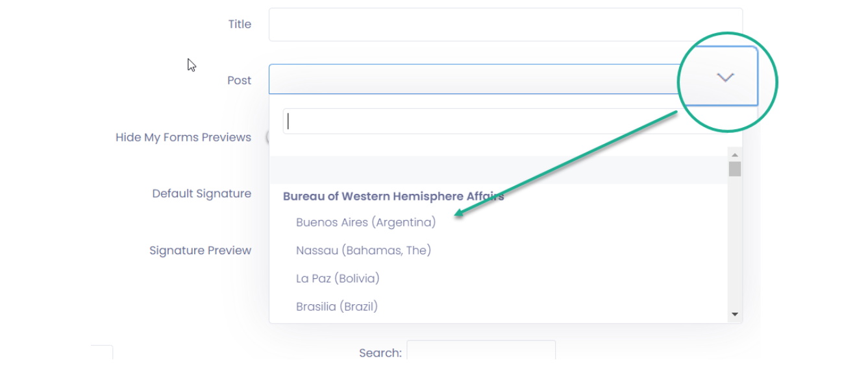Click the dropdown list scrollbar thumb
The width and height of the screenshot is (868, 371).
(735, 169)
